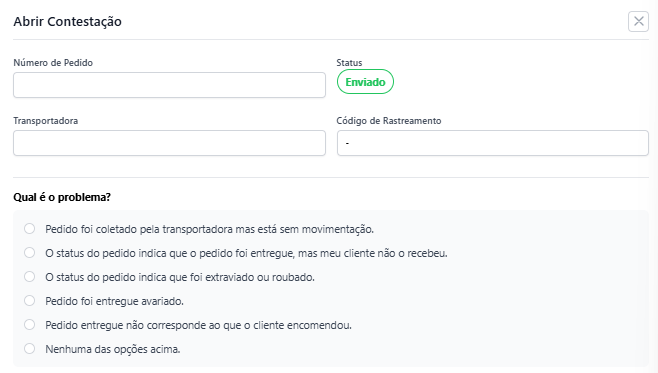Click the text 'Nenhuma das opções acima.'

coord(113,349)
